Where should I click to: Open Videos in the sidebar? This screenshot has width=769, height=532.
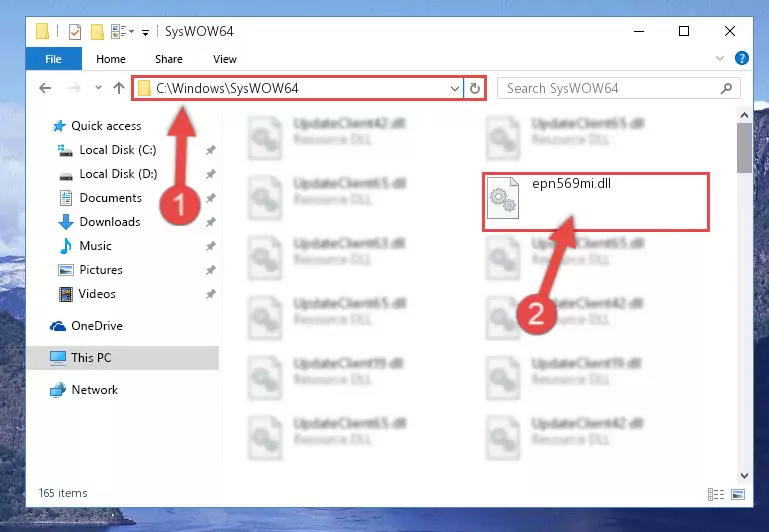point(97,294)
